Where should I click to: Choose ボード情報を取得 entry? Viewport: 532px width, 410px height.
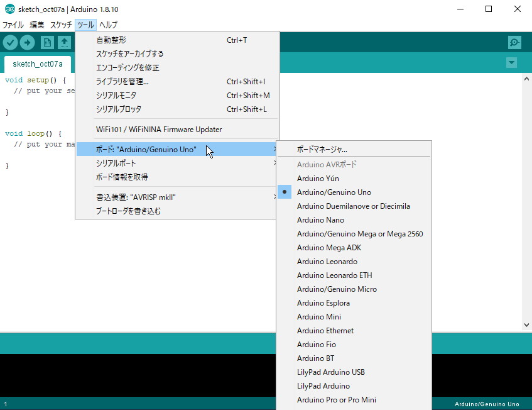(177, 177)
